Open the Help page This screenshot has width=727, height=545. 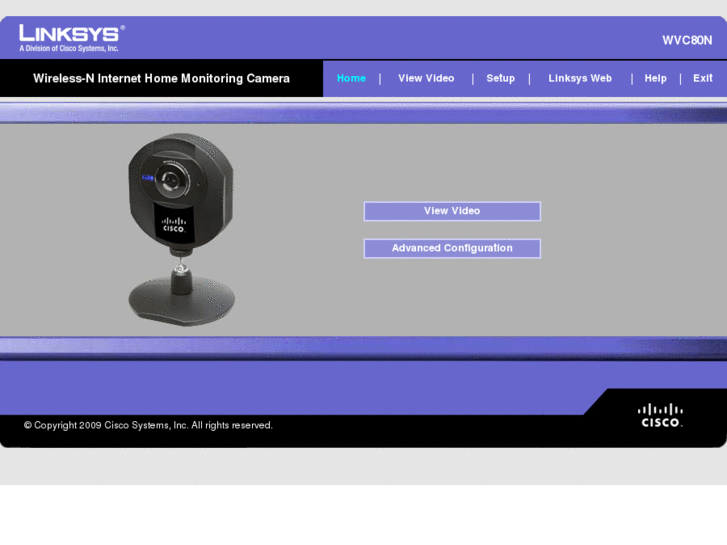655,78
